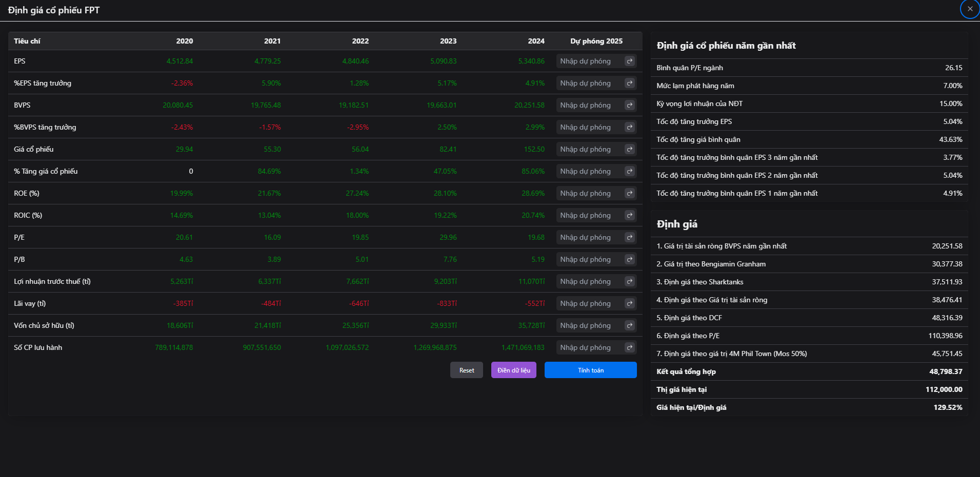Click the 2024 column header
Screen dimensions: 980x477
click(x=536, y=41)
